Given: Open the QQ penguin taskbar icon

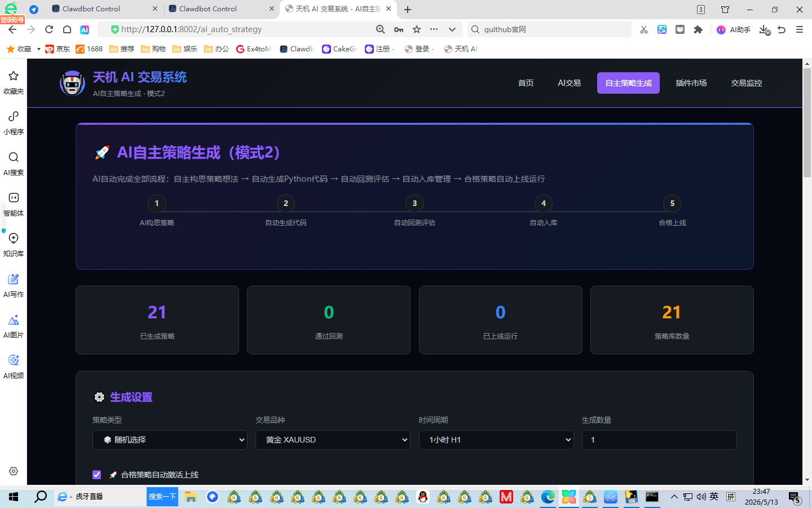Looking at the screenshot, I should click(423, 497).
